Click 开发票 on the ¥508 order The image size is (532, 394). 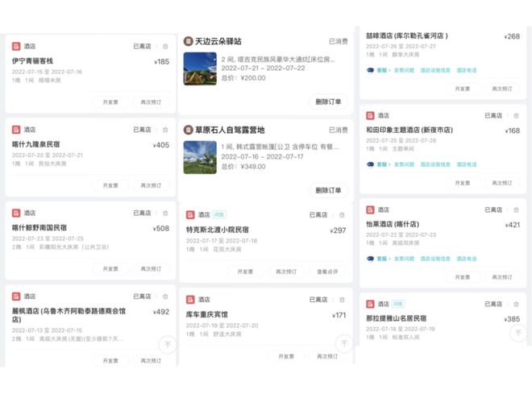[110, 269]
